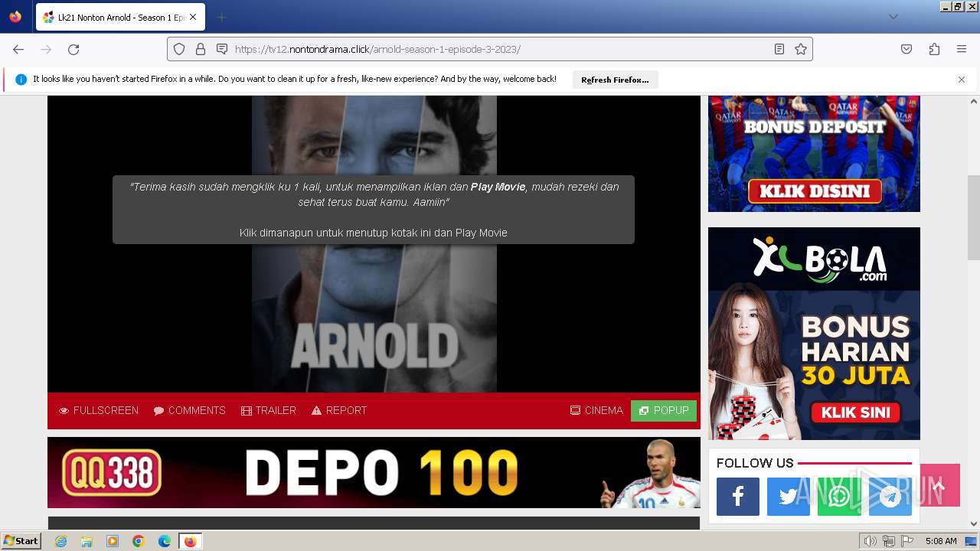
Task: Open the COMMENTS section
Action: 189,411
